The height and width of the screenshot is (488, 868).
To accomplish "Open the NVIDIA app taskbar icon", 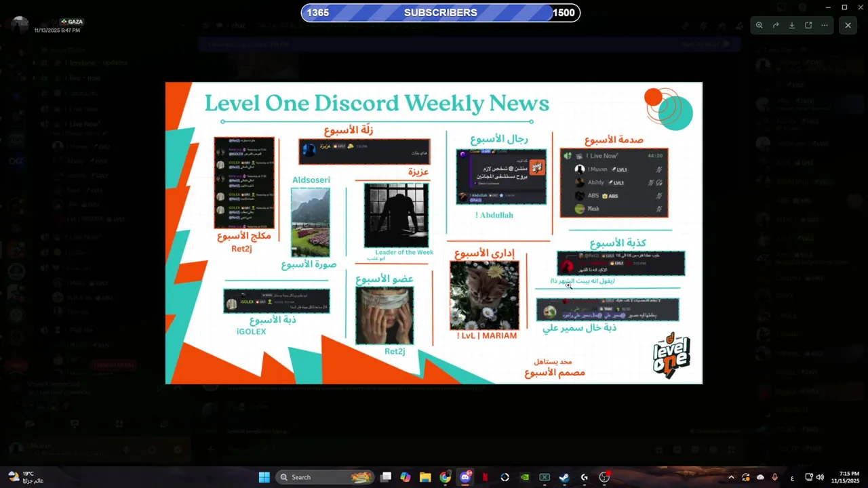I will click(524, 477).
